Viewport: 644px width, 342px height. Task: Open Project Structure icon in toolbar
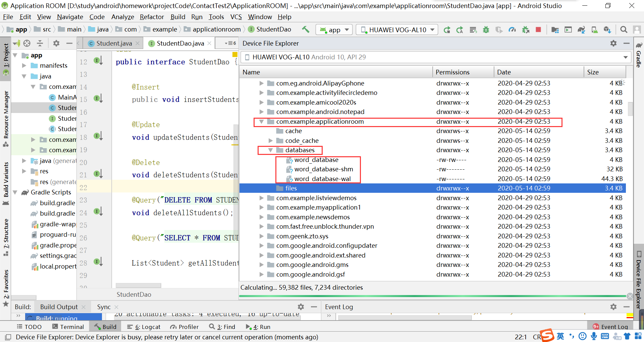click(555, 30)
